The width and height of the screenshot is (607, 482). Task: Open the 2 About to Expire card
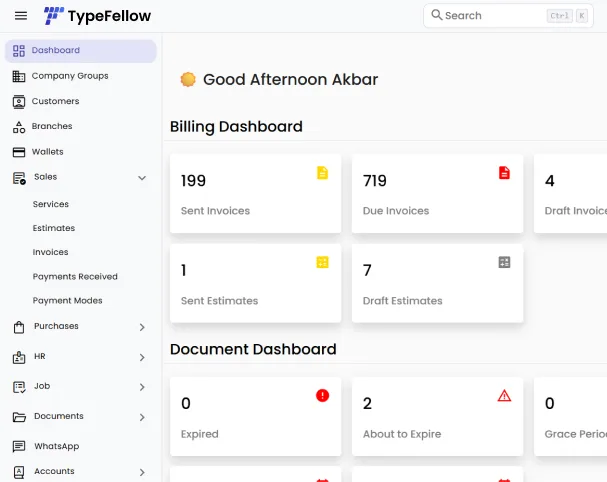(437, 417)
